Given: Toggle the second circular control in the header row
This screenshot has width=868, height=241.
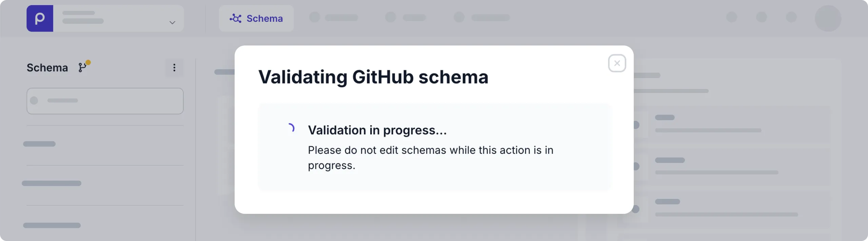Looking at the screenshot, I should pos(391,17).
